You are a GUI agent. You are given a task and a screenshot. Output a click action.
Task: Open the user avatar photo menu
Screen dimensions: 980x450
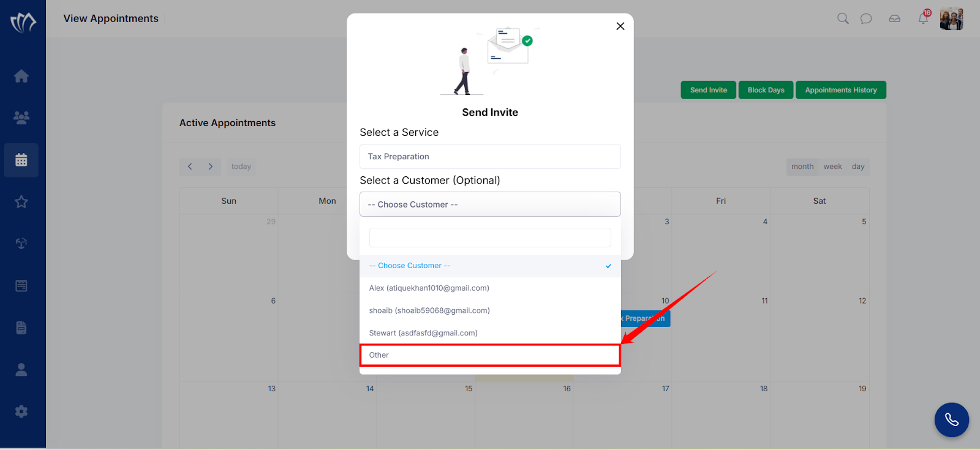(x=952, y=19)
